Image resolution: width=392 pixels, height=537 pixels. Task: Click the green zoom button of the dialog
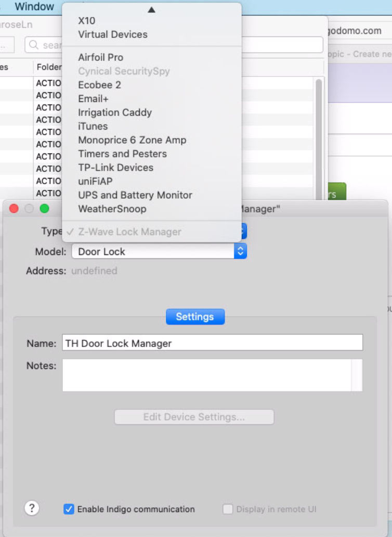(x=45, y=208)
